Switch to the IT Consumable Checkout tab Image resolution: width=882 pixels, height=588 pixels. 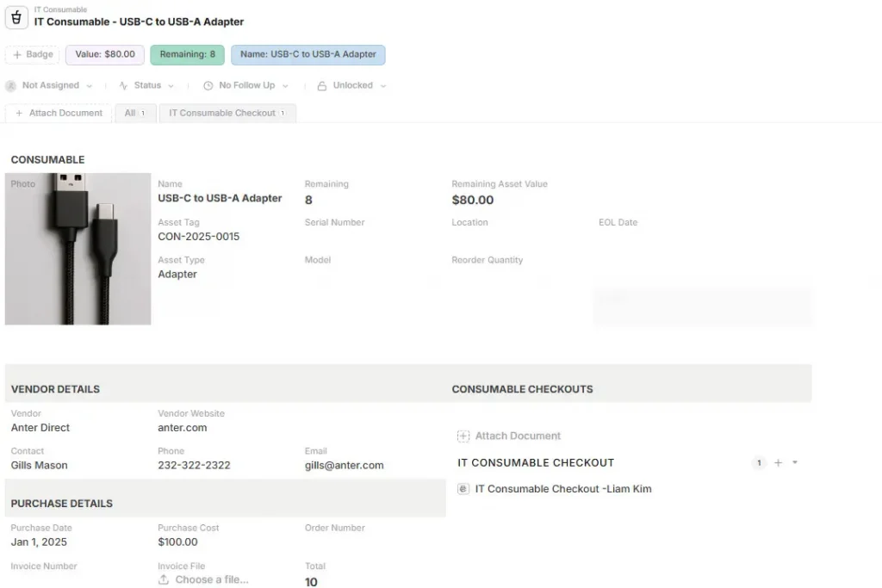[227, 114]
